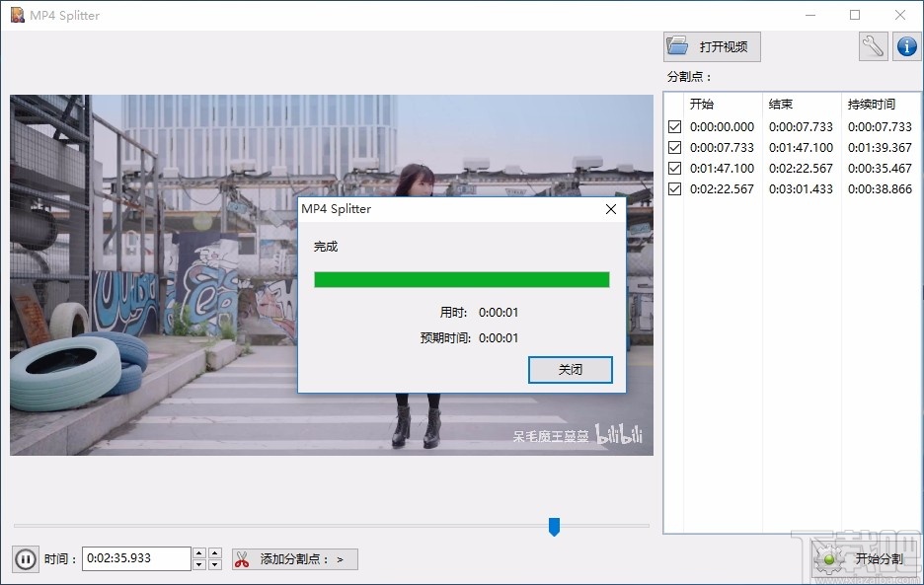The height and width of the screenshot is (585, 924).
Task: Minimize the MP4 Splitter window
Action: [x=810, y=16]
